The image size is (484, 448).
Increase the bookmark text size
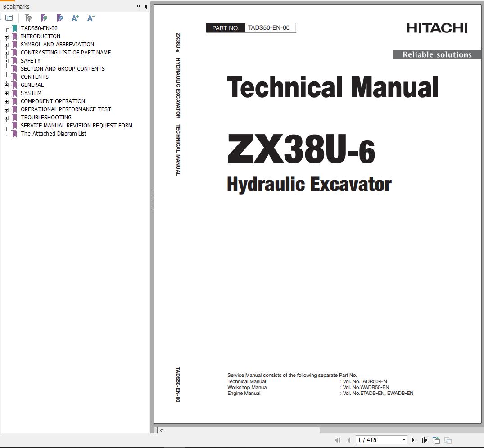click(x=75, y=18)
